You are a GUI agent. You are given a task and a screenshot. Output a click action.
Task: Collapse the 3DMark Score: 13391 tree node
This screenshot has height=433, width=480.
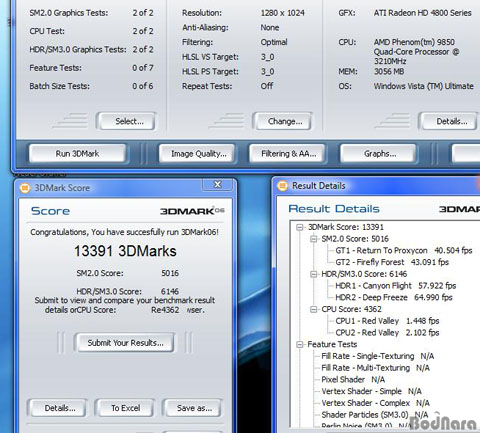(300, 227)
